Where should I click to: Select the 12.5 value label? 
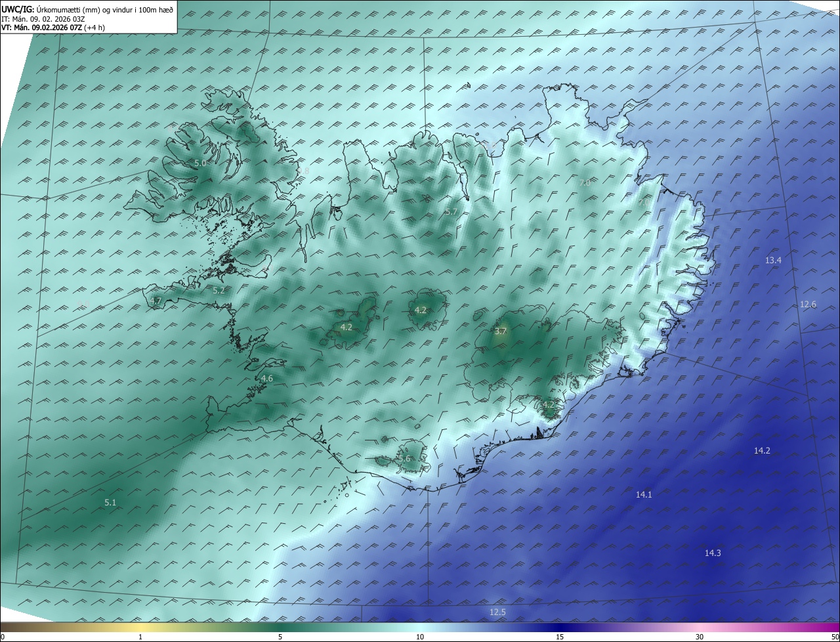point(497,612)
